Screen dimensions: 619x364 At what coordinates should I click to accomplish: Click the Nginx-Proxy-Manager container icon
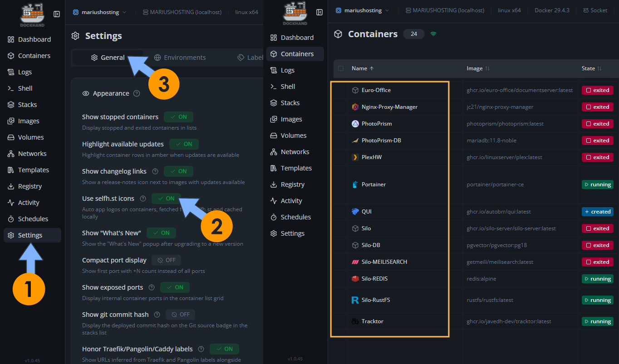[x=355, y=107]
